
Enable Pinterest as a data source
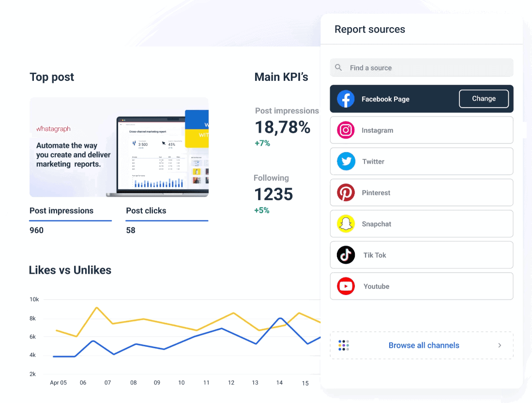pos(421,192)
